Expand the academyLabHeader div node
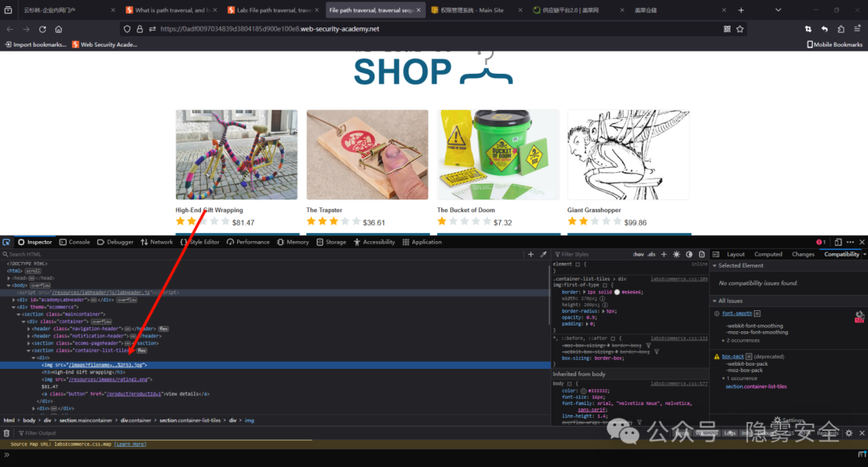Screen dimensions: 868x467 pos(14,300)
